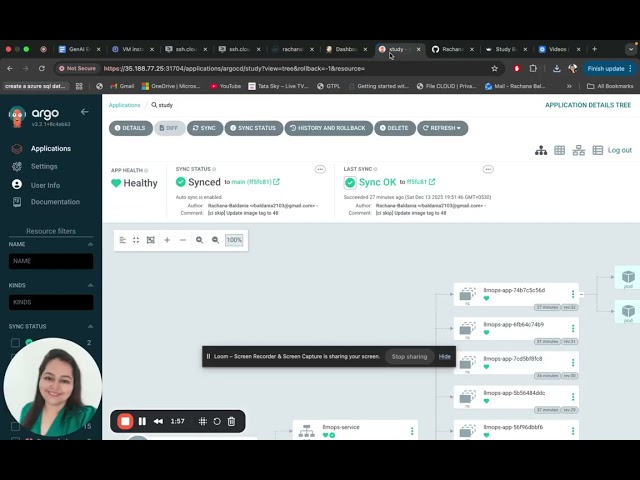Tick the Synced status filter checkbox

click(x=16, y=342)
